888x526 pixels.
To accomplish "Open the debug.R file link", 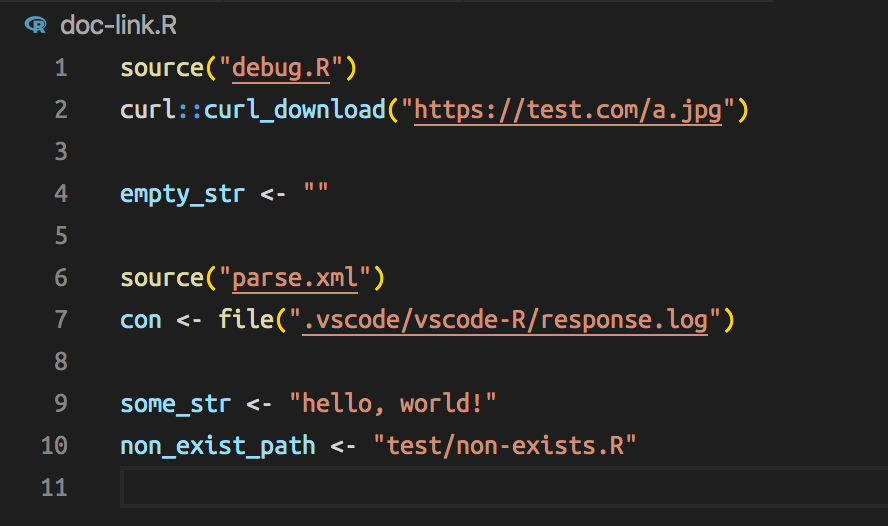I will (281, 69).
